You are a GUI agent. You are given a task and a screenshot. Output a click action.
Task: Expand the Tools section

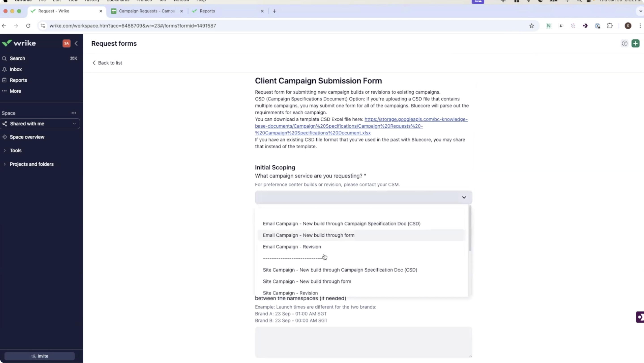15,150
